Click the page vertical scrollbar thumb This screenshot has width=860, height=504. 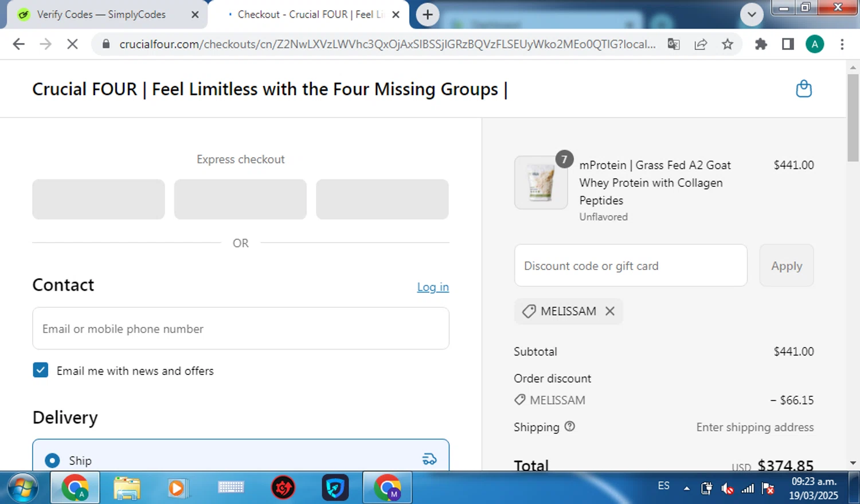pyautogui.click(x=853, y=118)
